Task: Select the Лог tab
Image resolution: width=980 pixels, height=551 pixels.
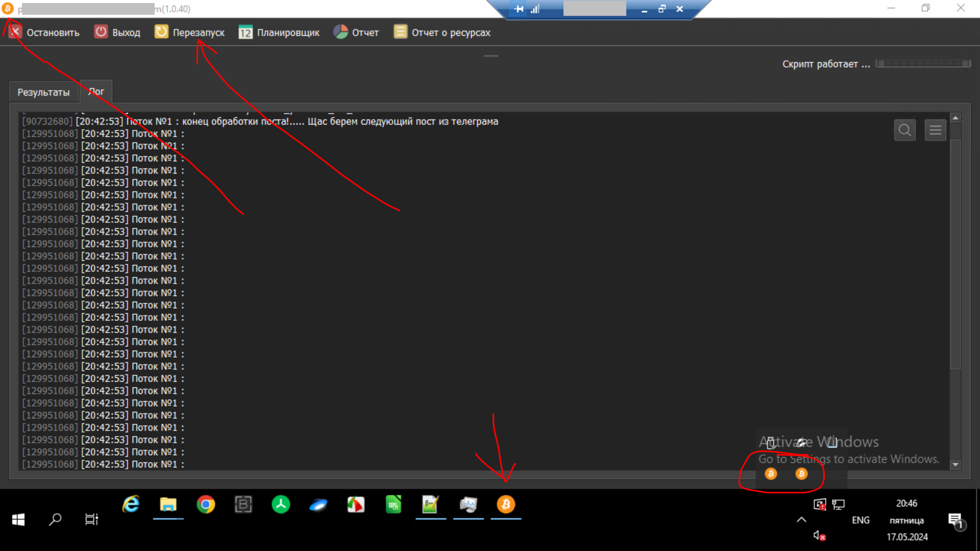Action: click(96, 92)
